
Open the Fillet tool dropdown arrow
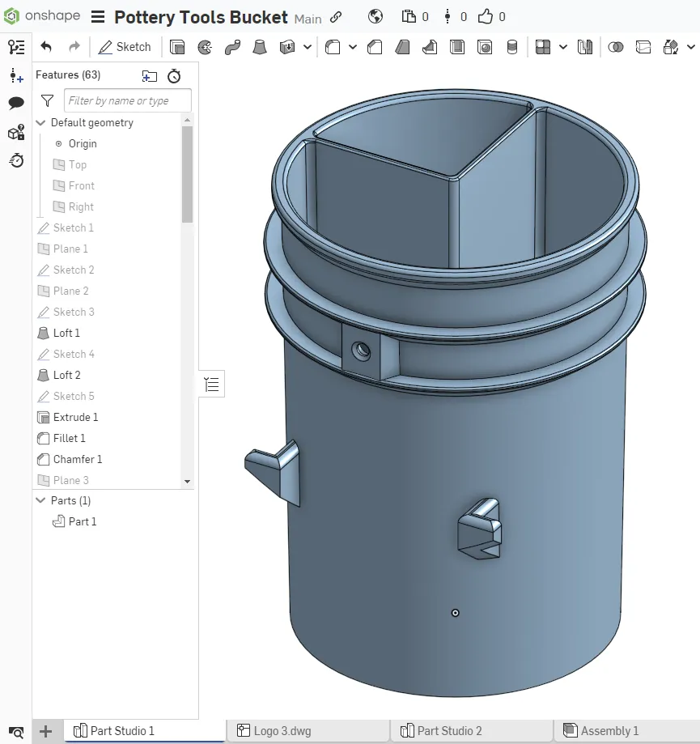pyautogui.click(x=352, y=47)
